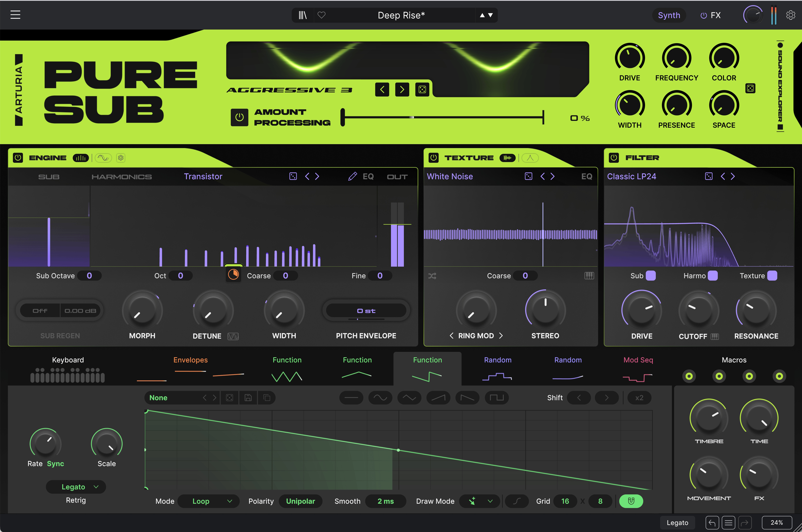Favorite the Deep Rise preset with heart
The height and width of the screenshot is (532, 802).
(321, 15)
